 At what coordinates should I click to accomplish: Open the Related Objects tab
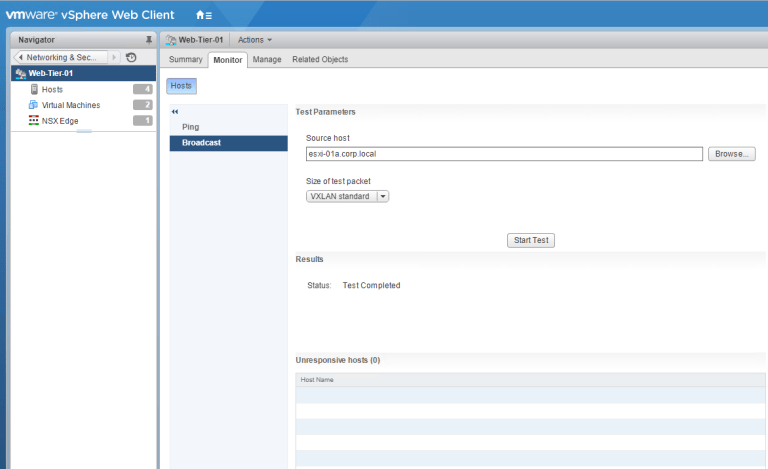tap(320, 60)
